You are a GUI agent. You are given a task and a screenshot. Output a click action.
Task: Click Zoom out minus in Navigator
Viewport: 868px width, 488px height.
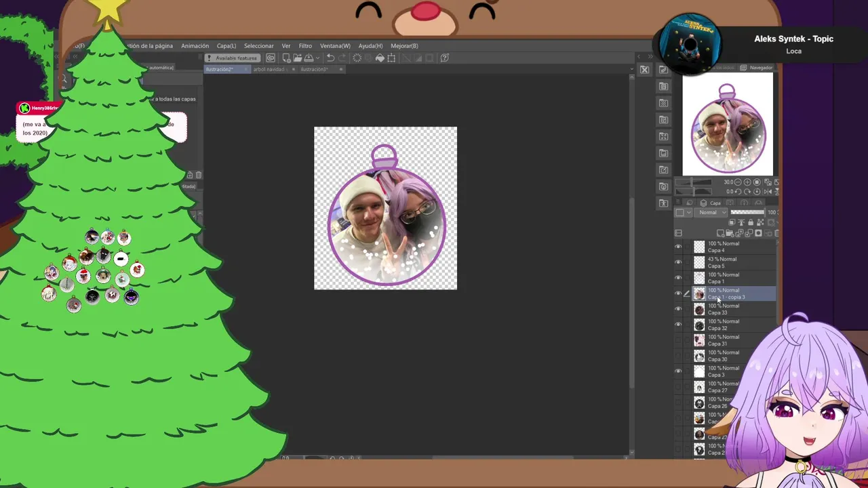[x=738, y=182]
